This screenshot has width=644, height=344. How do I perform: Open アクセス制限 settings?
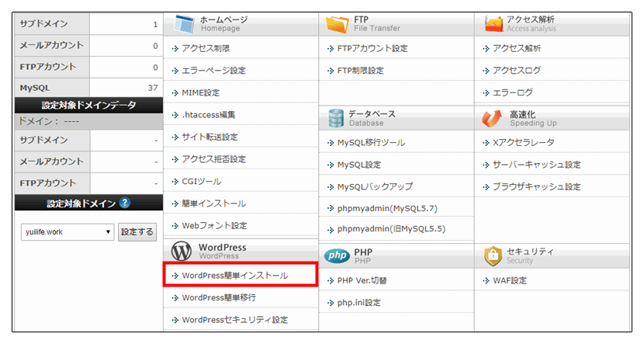[x=206, y=48]
